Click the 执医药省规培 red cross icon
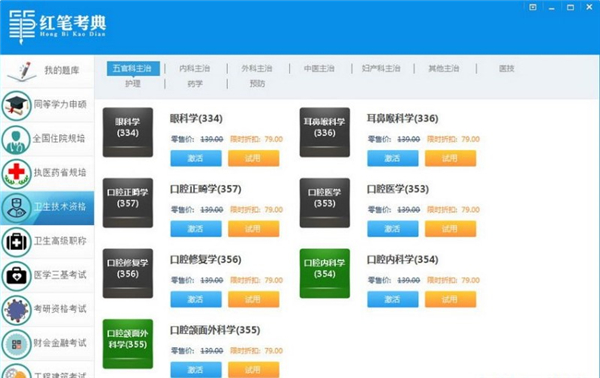Screen dimensions: 600x378 click(16, 174)
